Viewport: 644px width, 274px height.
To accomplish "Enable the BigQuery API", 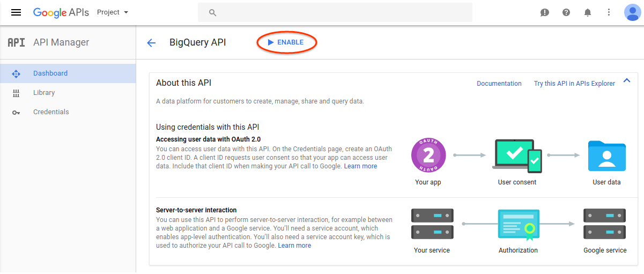I will (286, 42).
